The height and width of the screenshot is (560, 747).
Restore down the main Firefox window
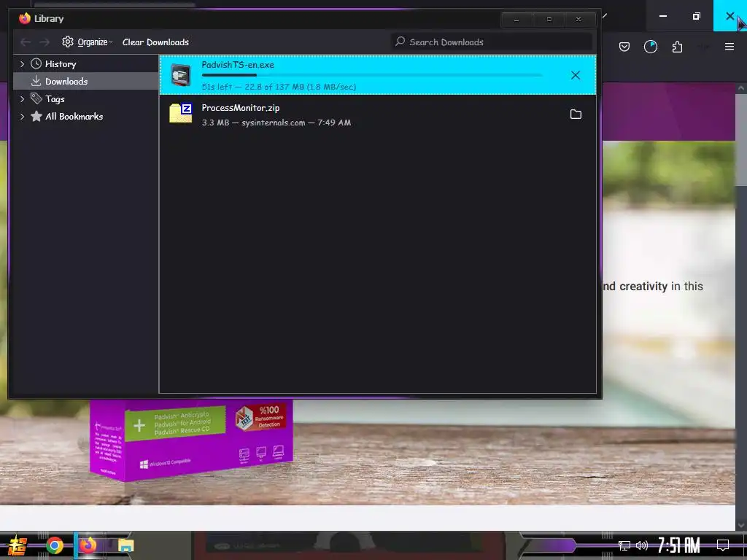696,16
